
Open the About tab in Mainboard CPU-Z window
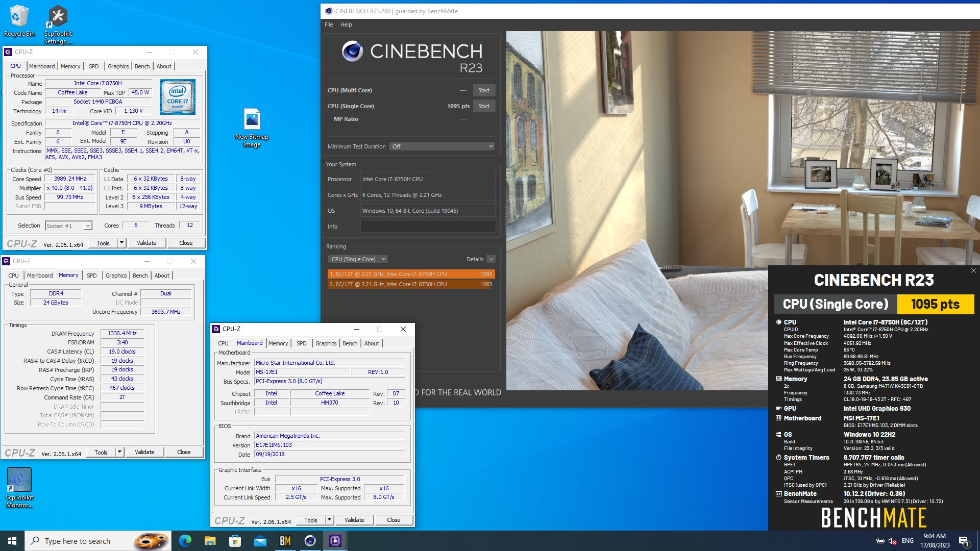pyautogui.click(x=372, y=343)
